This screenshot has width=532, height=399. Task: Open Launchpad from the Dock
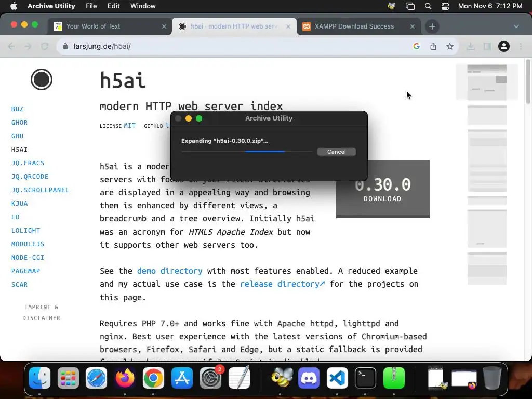point(68,378)
